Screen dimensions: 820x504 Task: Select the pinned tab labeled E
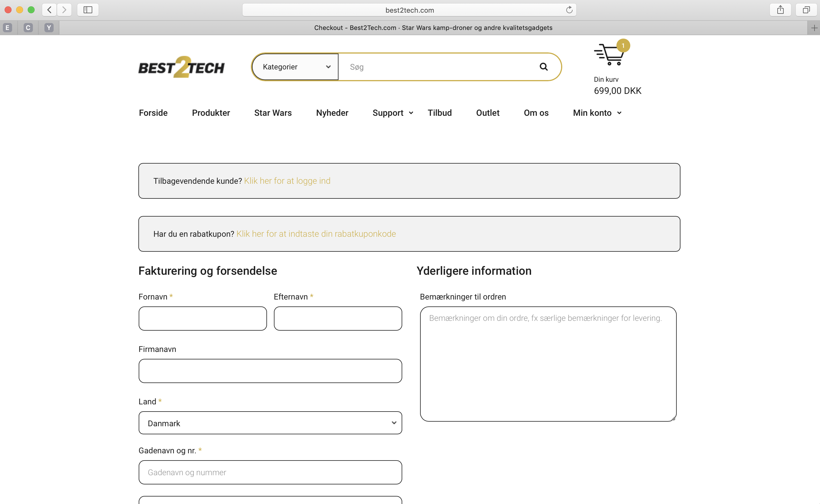click(x=7, y=28)
